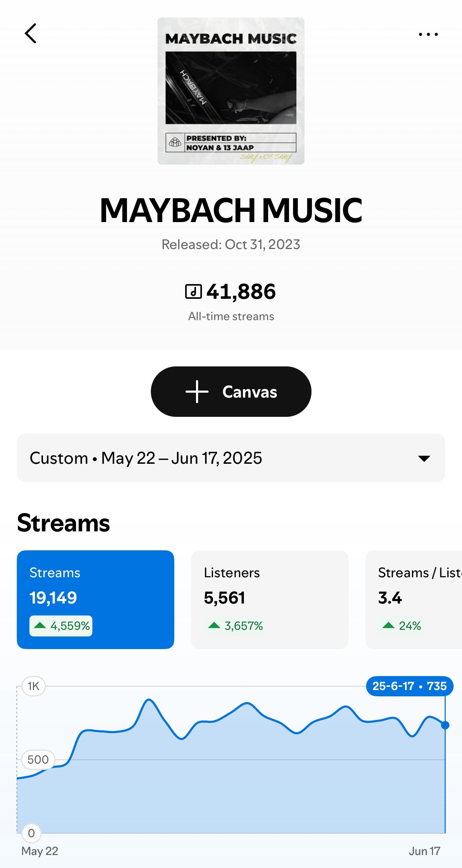Tap the back arrow icon
Viewport: 462px width, 868px height.
coord(30,34)
